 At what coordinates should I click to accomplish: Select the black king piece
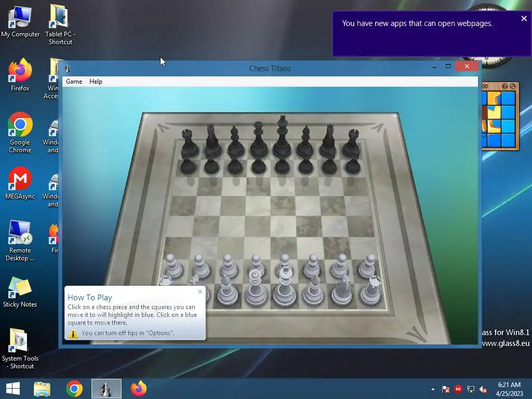point(282,137)
